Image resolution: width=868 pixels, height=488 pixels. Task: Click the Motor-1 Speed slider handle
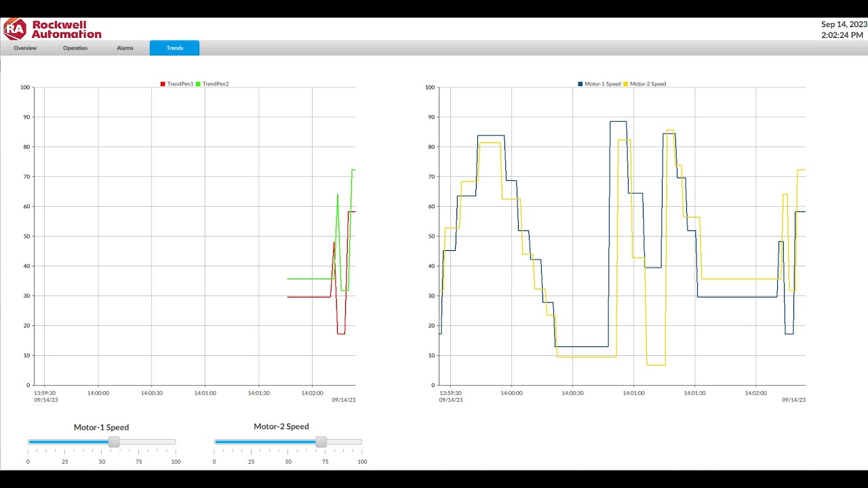(x=114, y=442)
